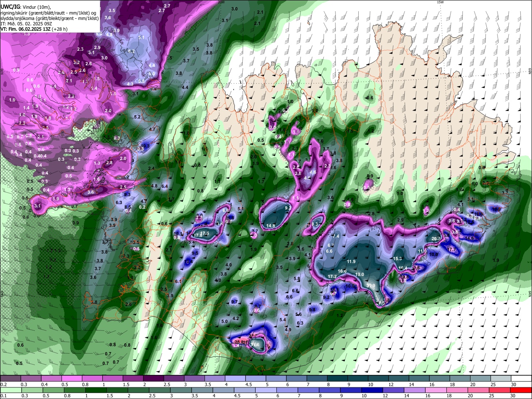This screenshot has height=399, width=532.
Task: Click the crimson 25–30 rain legend swatch
Action: 500,390
